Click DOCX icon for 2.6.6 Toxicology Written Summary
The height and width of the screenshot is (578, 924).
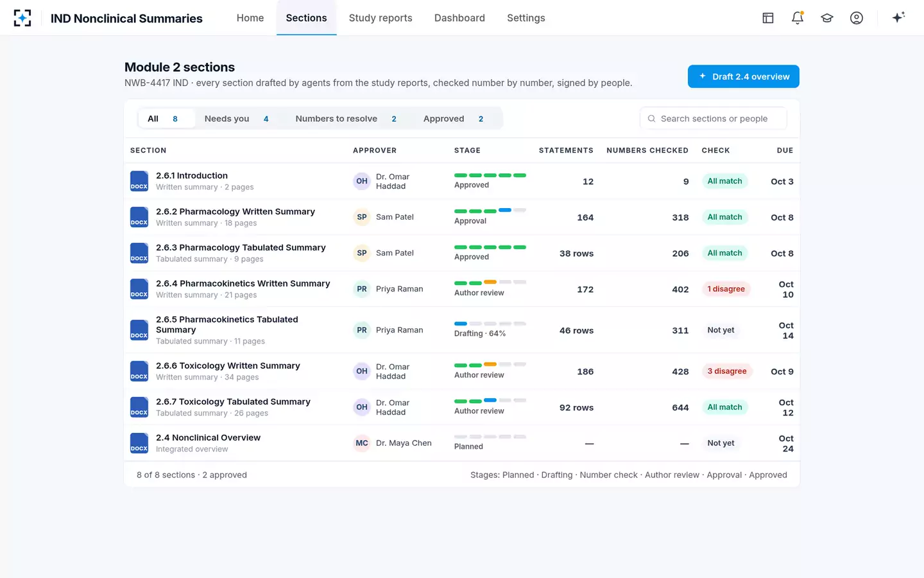(139, 371)
